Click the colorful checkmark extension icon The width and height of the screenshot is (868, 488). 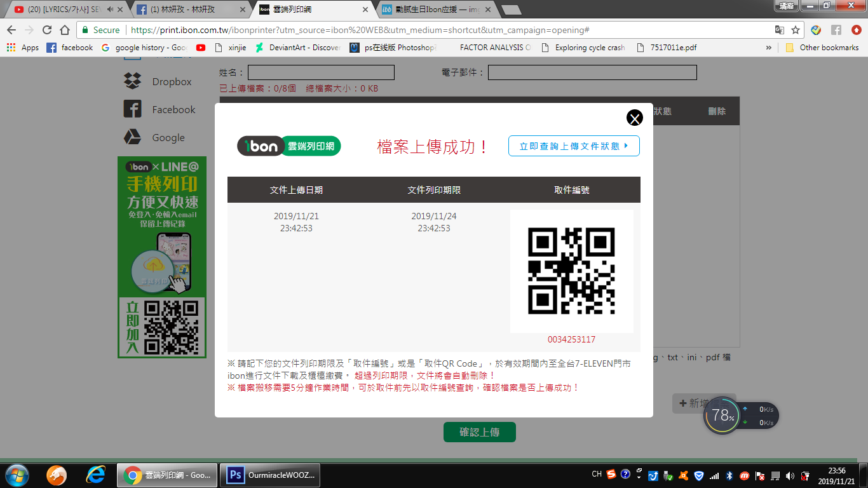pyautogui.click(x=817, y=30)
